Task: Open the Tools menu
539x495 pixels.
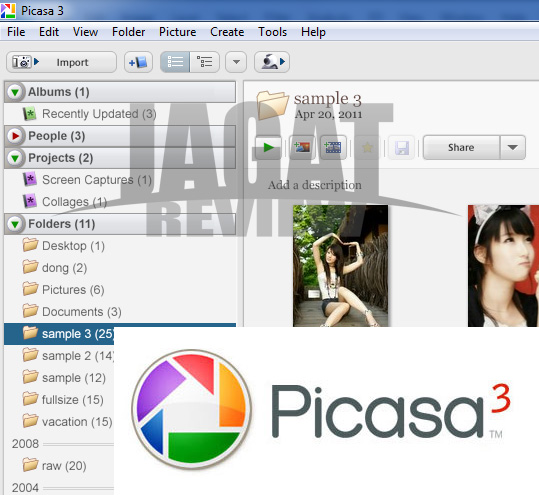Action: coord(273,32)
